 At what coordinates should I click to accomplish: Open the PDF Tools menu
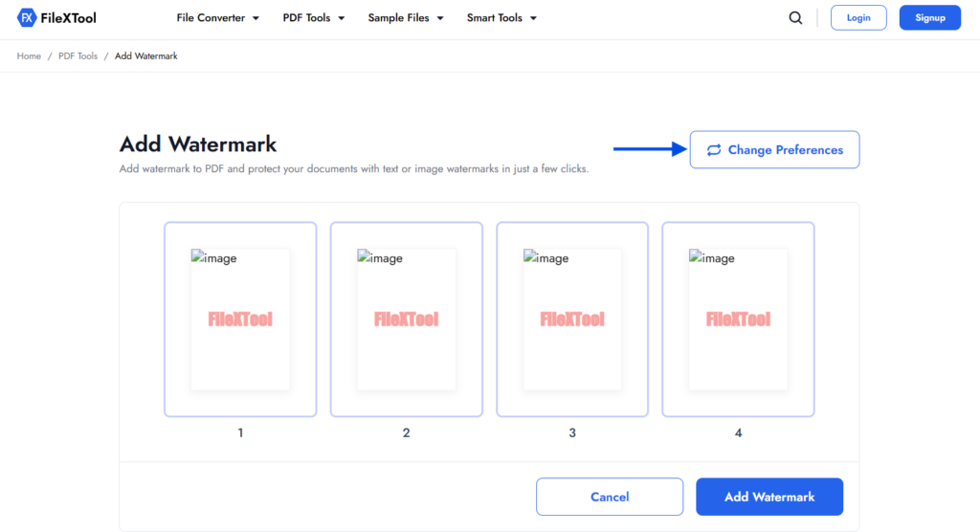pos(314,17)
